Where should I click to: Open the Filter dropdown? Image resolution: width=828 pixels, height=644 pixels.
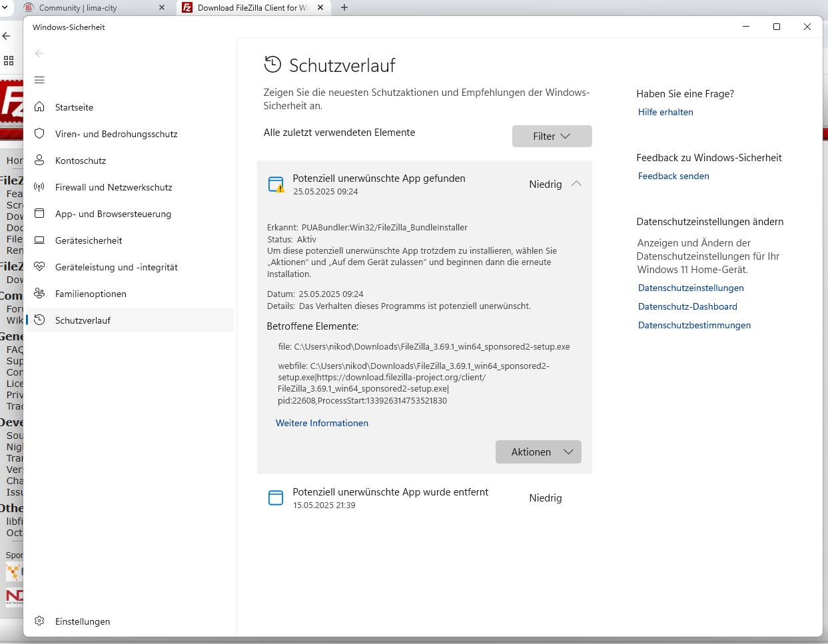click(552, 137)
